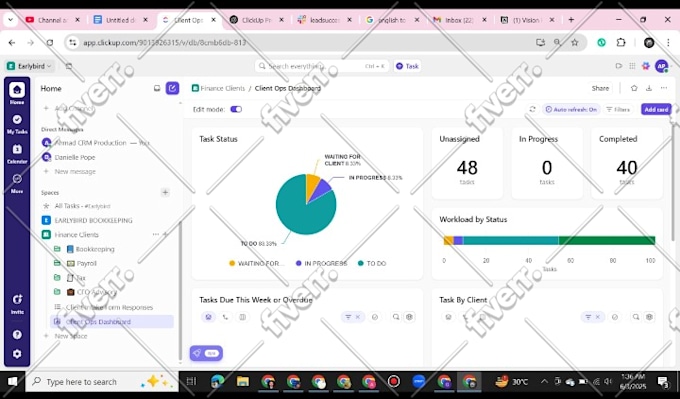
Task: Click the purple IN PROGRESS pie slice
Action: (x=320, y=190)
